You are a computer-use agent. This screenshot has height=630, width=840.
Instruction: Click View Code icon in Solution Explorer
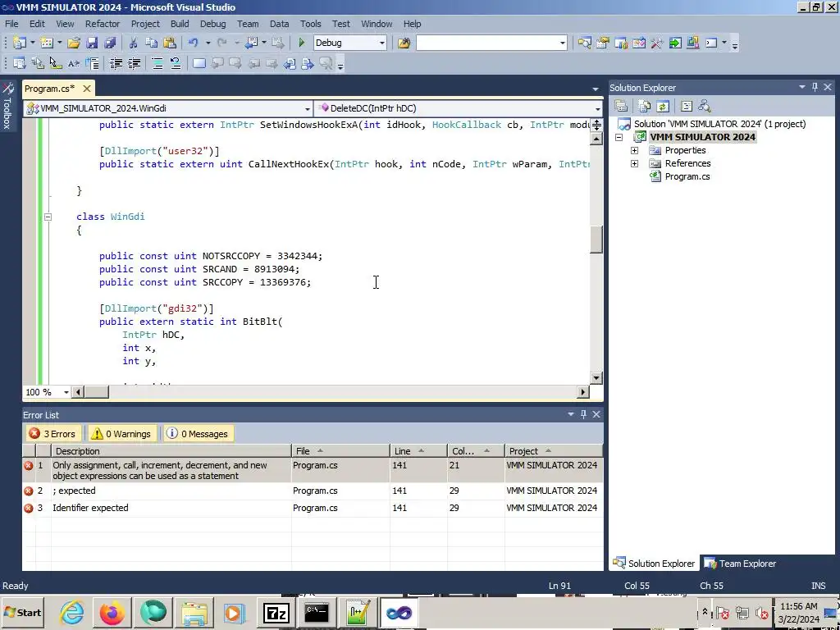coord(687,106)
